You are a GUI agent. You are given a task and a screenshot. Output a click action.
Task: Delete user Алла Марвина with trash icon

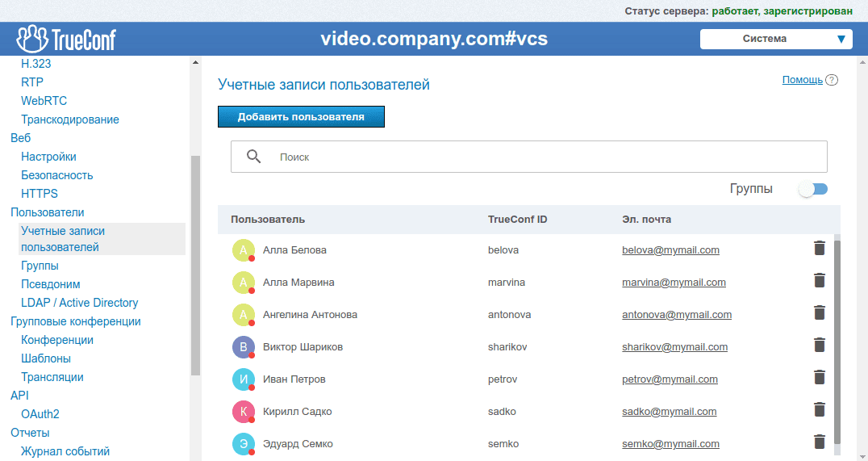(x=820, y=280)
